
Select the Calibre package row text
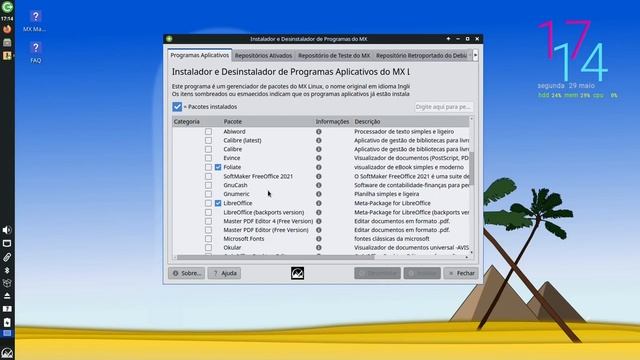tap(233, 149)
